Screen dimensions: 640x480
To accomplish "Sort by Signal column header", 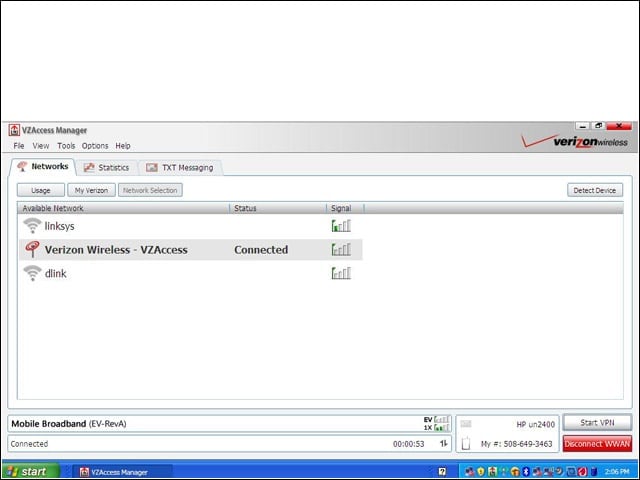I will (x=345, y=208).
